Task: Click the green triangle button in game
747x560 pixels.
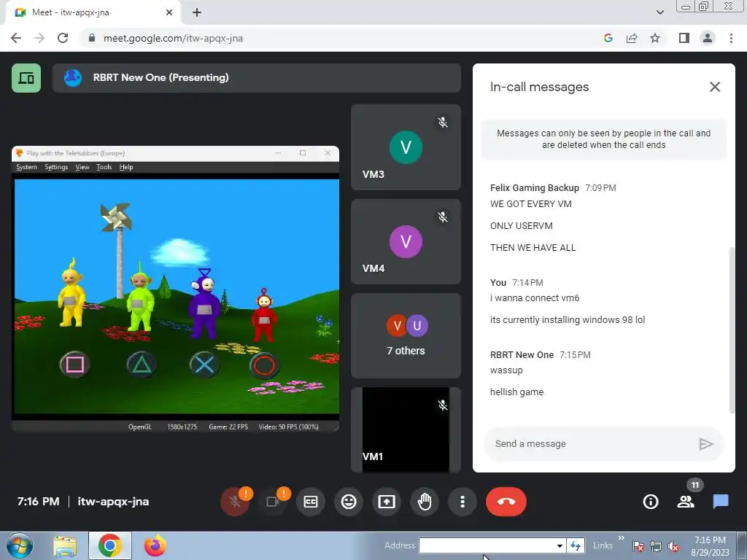Action: (142, 365)
